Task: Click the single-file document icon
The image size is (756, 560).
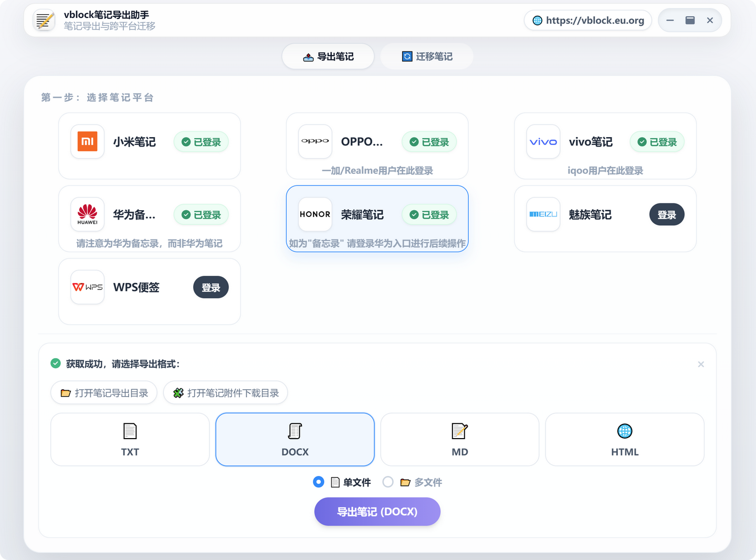Action: 335,482
